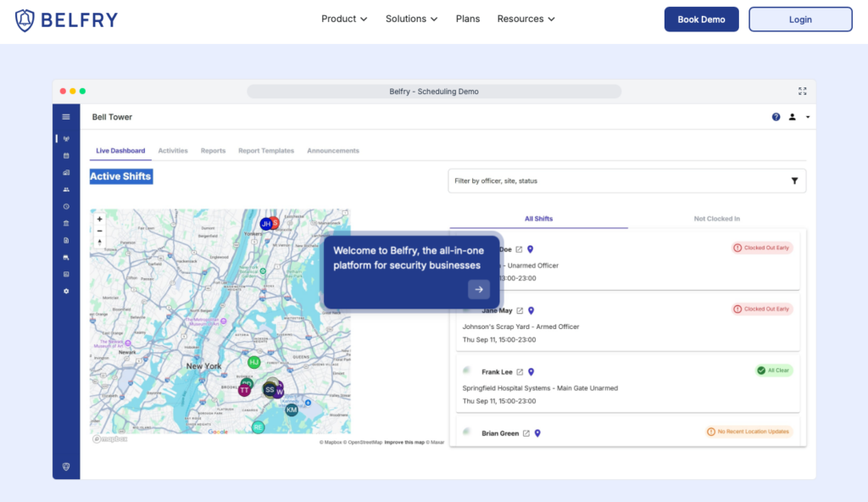Click the help question mark icon
This screenshot has width=868, height=502.
point(776,117)
